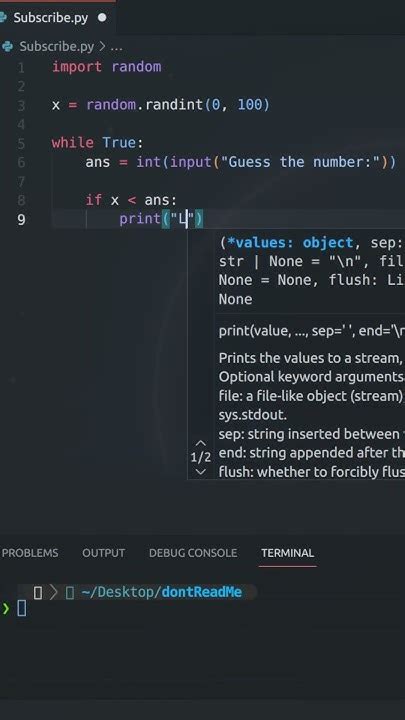The height and width of the screenshot is (720, 405).
Task: Place cursor on the import random line
Action: (x=107, y=67)
